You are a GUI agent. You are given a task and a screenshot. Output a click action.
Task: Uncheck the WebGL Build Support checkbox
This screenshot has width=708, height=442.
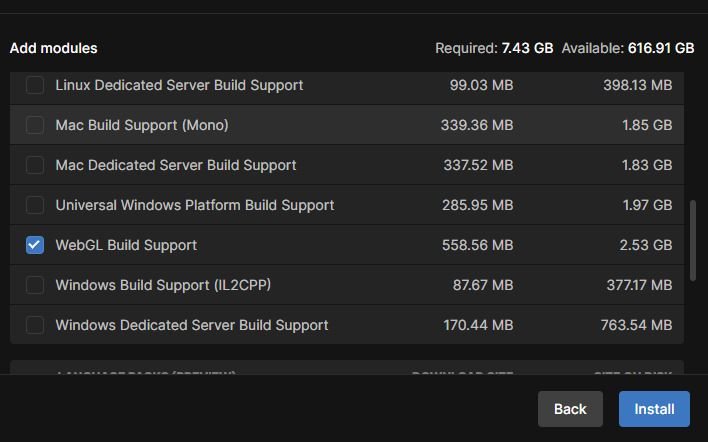point(35,245)
